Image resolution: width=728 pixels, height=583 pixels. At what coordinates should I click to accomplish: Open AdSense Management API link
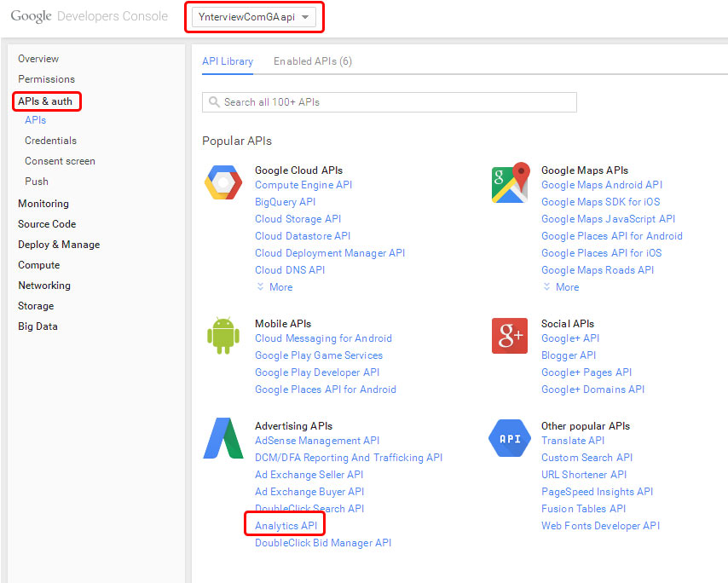click(317, 441)
